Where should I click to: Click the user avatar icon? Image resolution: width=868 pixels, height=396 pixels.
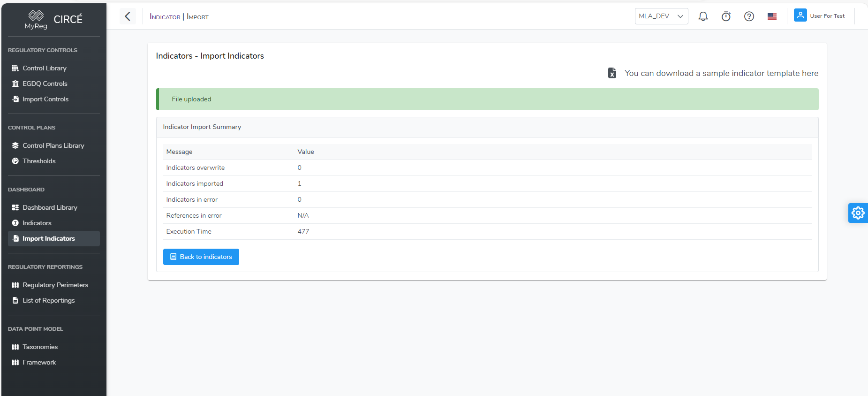(800, 15)
